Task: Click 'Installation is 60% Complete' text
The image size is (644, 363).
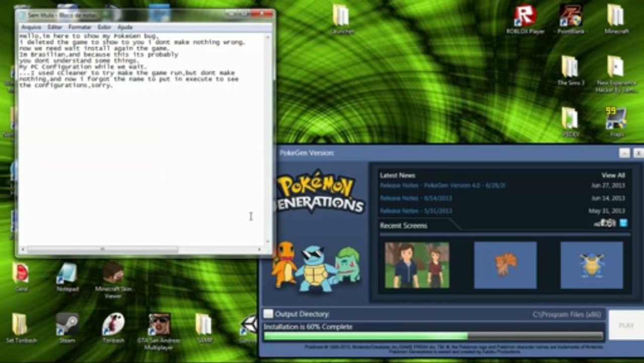Action: 308,327
